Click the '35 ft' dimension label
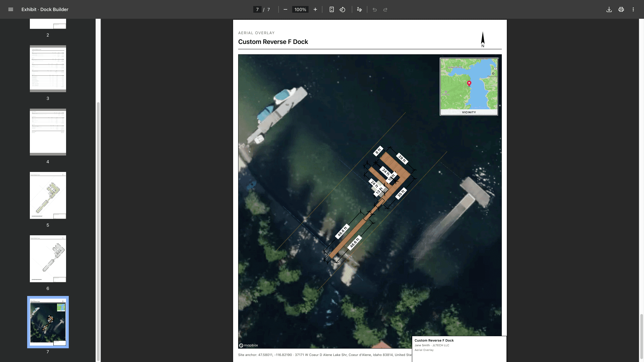This screenshot has height=362, width=644. (x=401, y=193)
